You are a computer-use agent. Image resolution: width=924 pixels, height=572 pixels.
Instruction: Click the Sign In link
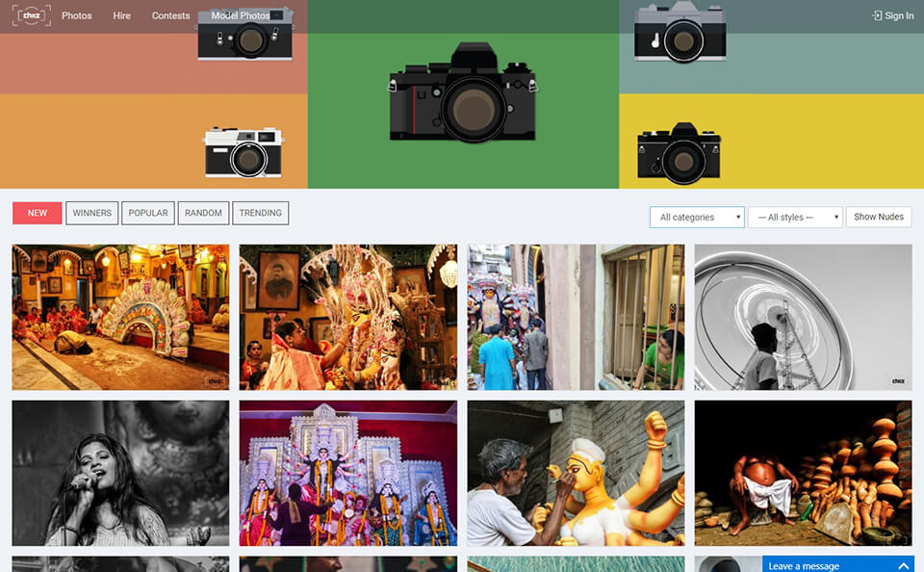pos(892,15)
